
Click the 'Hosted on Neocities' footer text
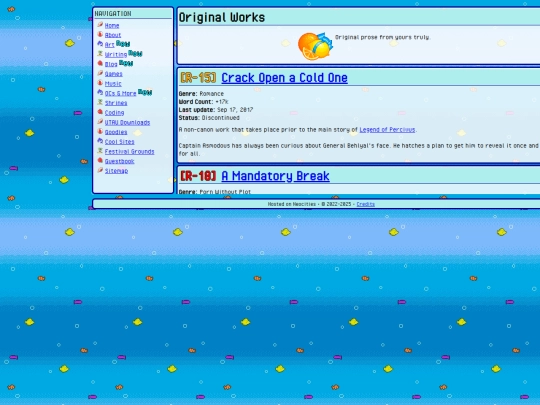292,204
